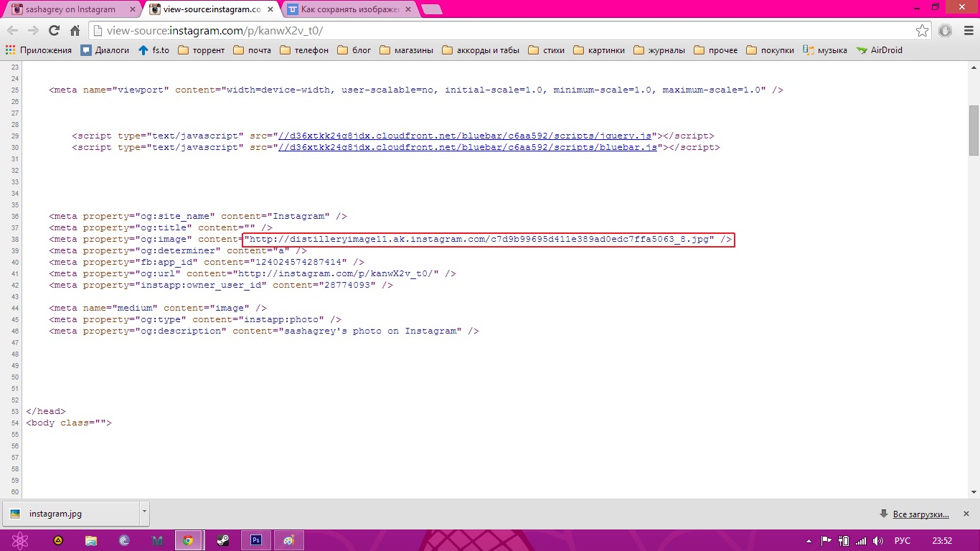This screenshot has height=551, width=980.
Task: Go forward to the next page
Action: [33, 31]
